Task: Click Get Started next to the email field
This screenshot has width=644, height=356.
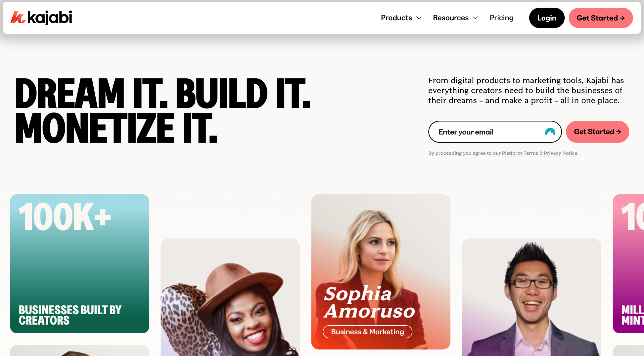Action: click(597, 132)
